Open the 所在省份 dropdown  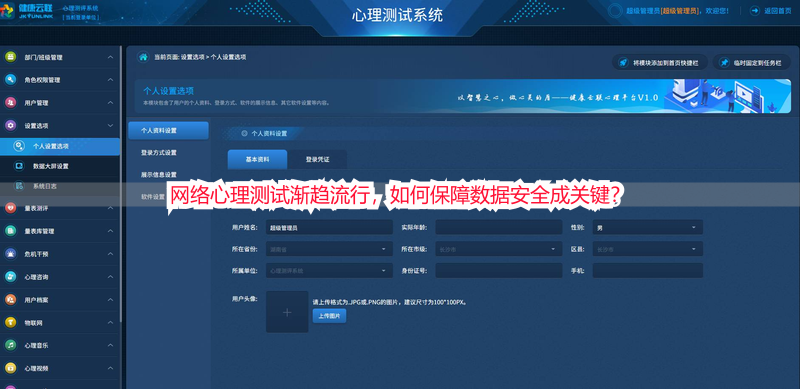coord(329,249)
